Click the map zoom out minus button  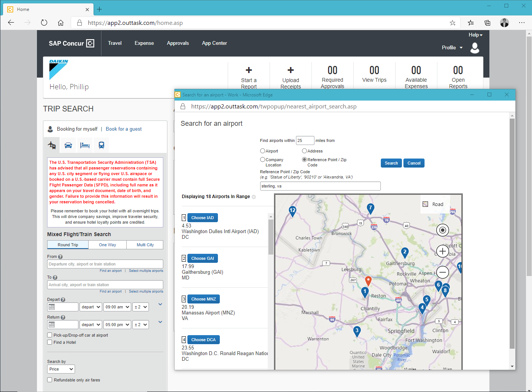click(443, 272)
